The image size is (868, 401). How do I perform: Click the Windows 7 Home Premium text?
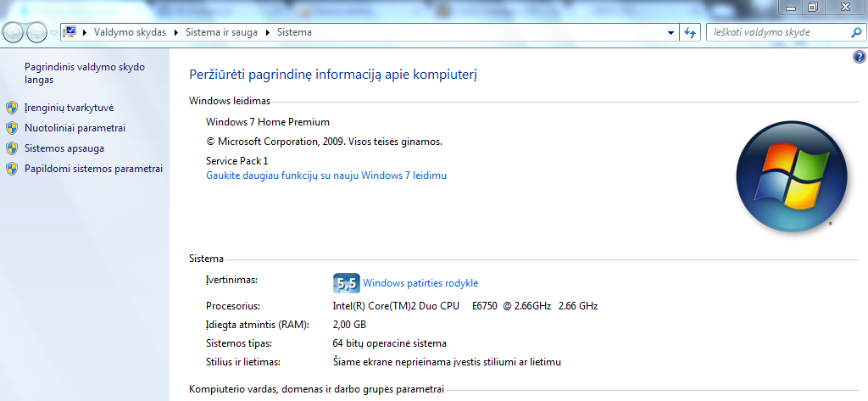[267, 122]
